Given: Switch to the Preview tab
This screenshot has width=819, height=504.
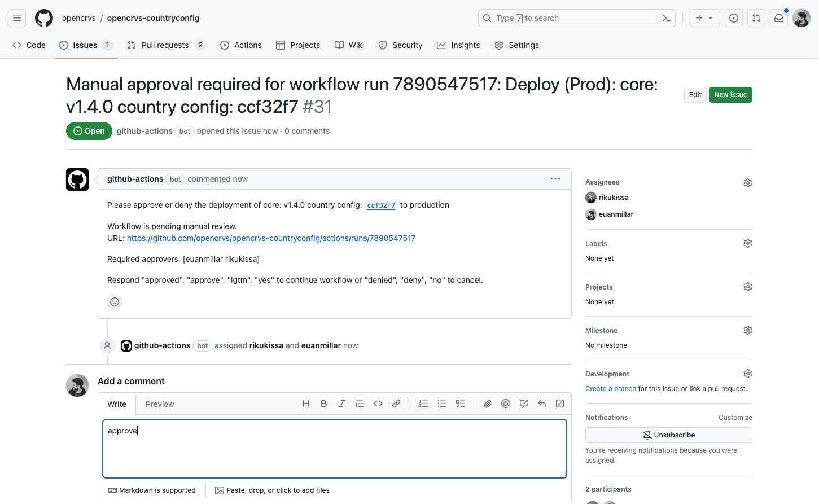Looking at the screenshot, I should coord(160,404).
